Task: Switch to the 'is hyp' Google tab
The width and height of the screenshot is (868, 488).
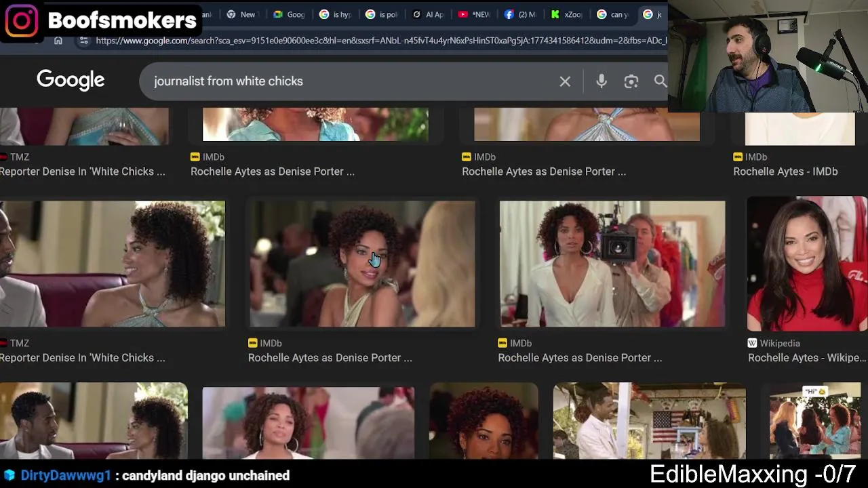Action: (336, 14)
